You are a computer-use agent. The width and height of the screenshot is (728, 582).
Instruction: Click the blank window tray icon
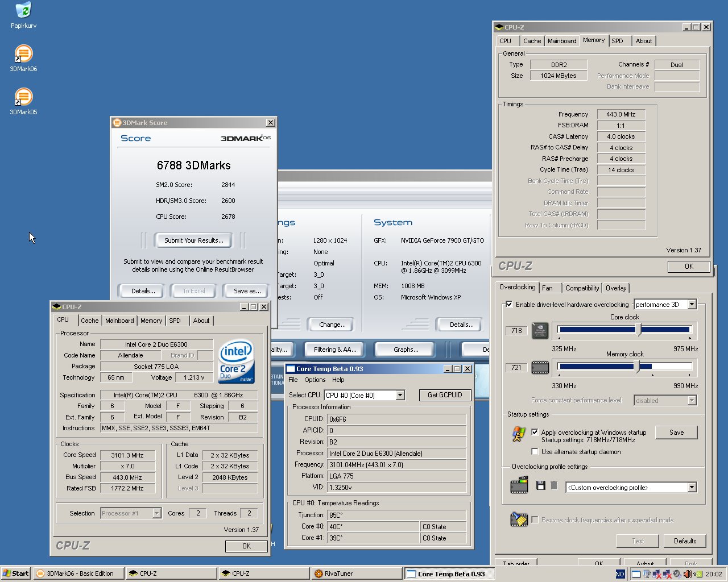tap(636, 574)
